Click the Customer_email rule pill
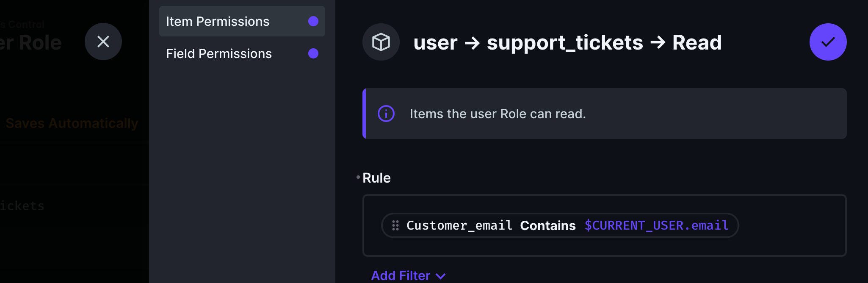The image size is (868, 283). click(x=559, y=225)
